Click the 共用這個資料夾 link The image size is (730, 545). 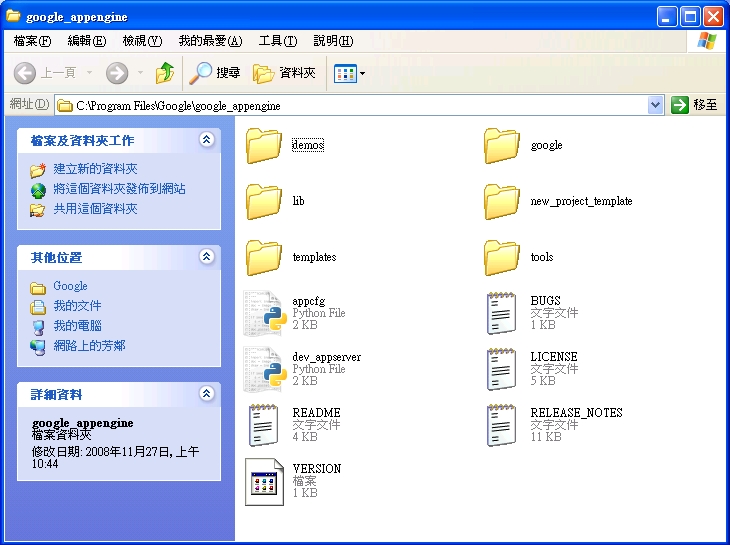pos(95,209)
